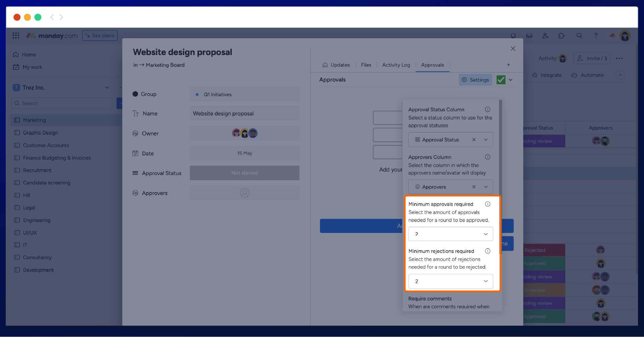Toggle the green checkmark approval box

click(501, 80)
